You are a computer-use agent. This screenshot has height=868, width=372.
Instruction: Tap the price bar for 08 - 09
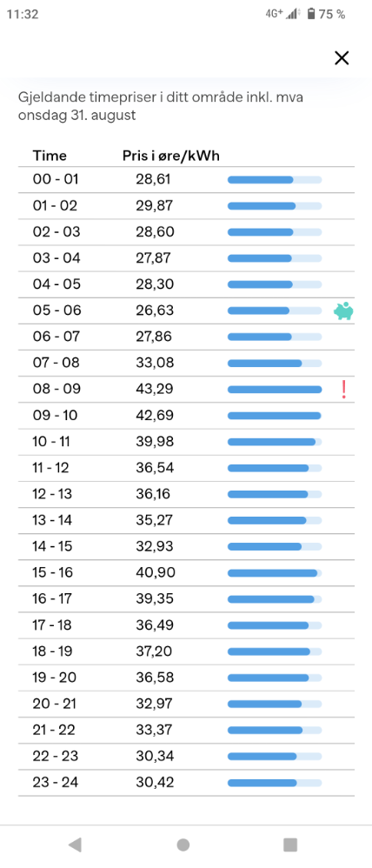275,389
